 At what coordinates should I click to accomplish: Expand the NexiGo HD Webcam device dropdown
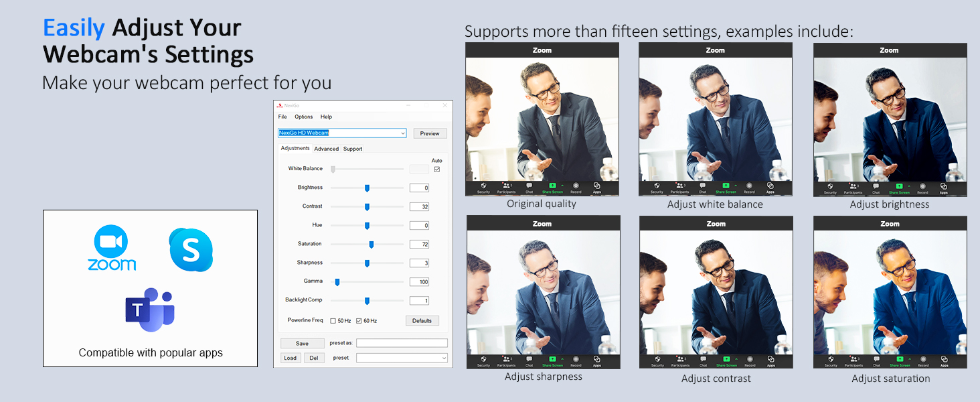click(402, 133)
